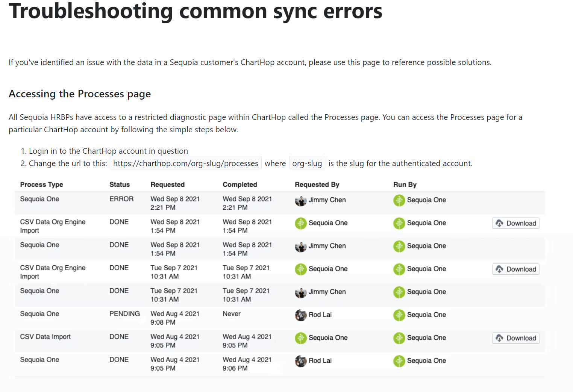Click Rod Lai's avatar in the PENDING row
Viewport: 573px width, 392px height.
click(x=301, y=315)
